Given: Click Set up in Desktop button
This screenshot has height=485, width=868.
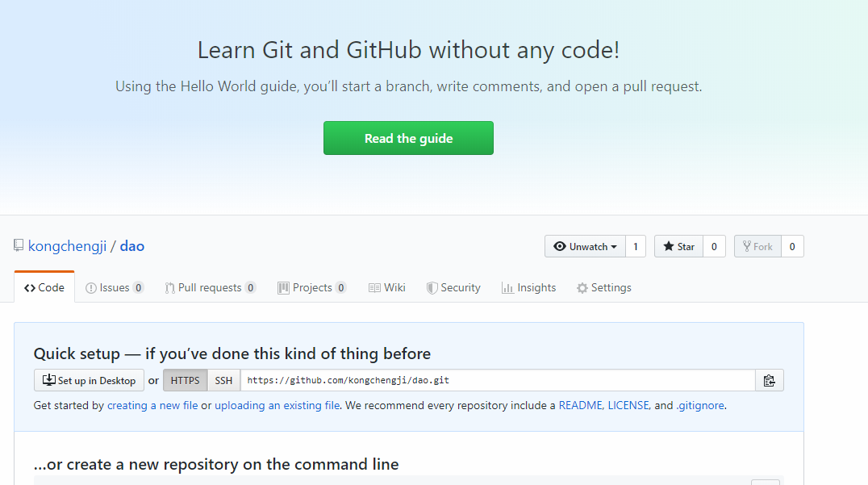Looking at the screenshot, I should point(89,380).
